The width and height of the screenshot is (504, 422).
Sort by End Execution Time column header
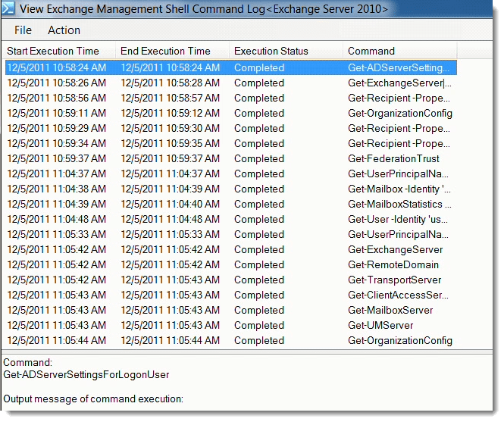click(x=165, y=51)
